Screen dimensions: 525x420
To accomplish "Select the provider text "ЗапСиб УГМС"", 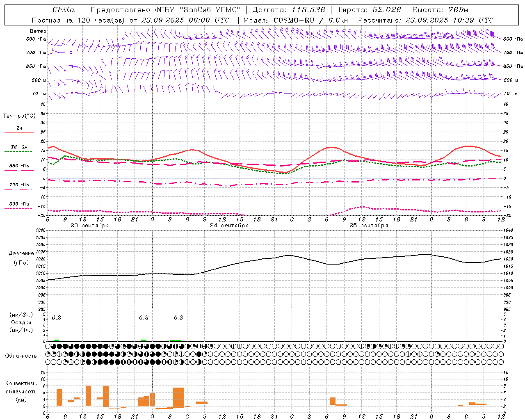I will click(x=210, y=10).
